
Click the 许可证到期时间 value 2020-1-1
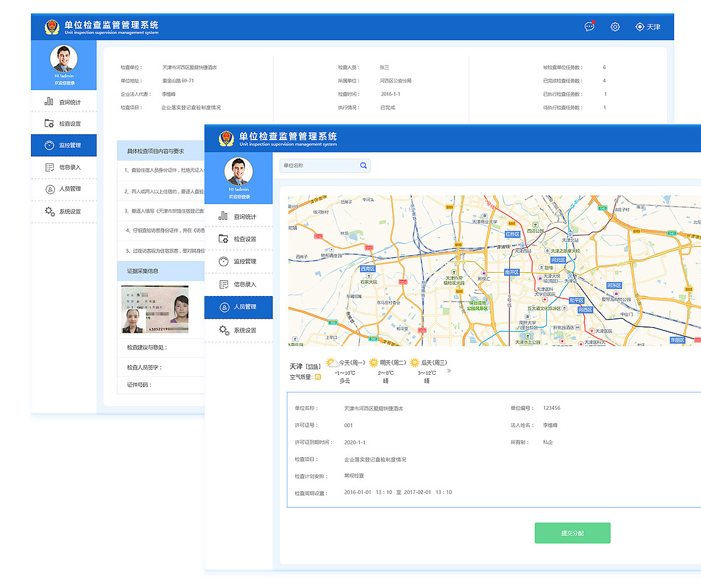click(355, 443)
